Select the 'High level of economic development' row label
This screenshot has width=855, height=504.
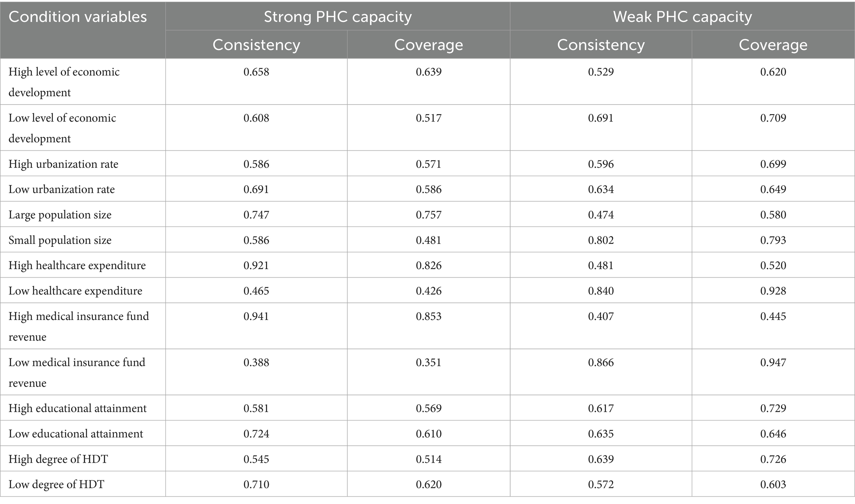[64, 82]
